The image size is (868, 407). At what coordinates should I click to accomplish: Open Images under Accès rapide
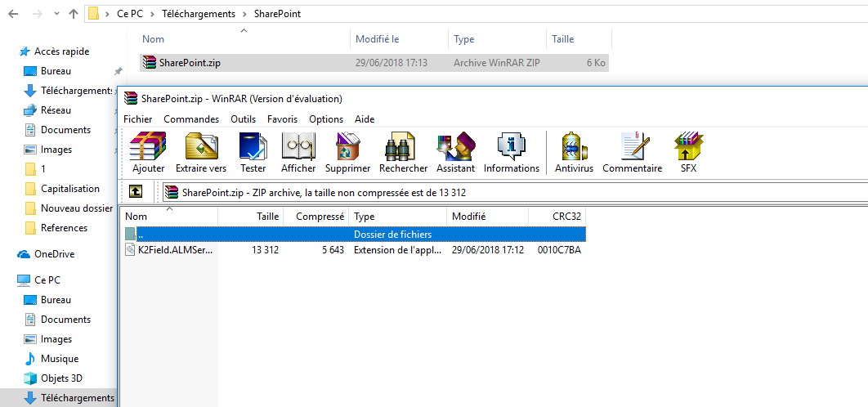pos(56,150)
